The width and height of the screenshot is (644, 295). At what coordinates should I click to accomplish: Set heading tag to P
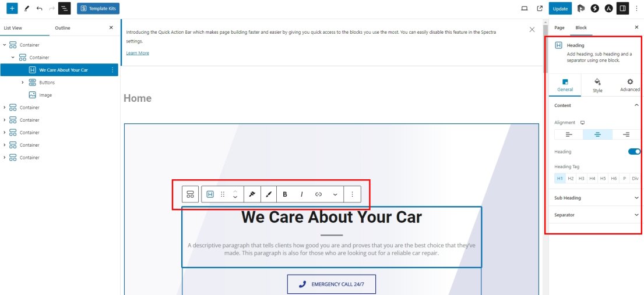[624, 179]
